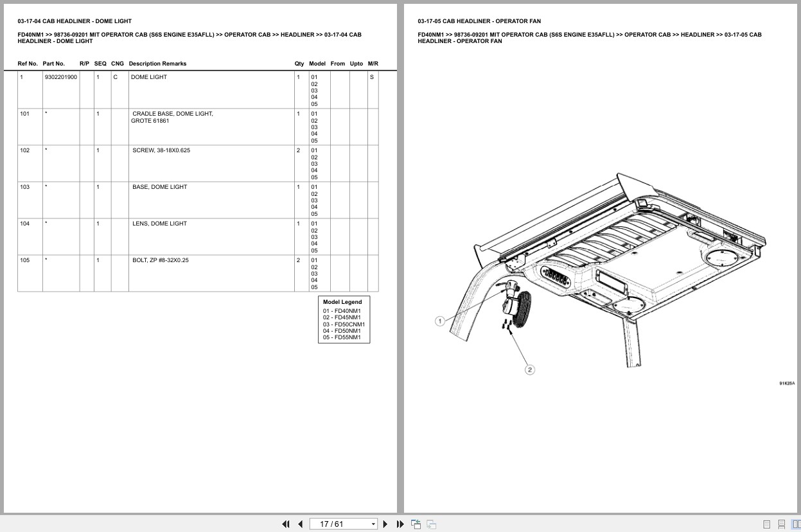The width and height of the screenshot is (801, 532).
Task: Go to the next page
Action: point(385,524)
